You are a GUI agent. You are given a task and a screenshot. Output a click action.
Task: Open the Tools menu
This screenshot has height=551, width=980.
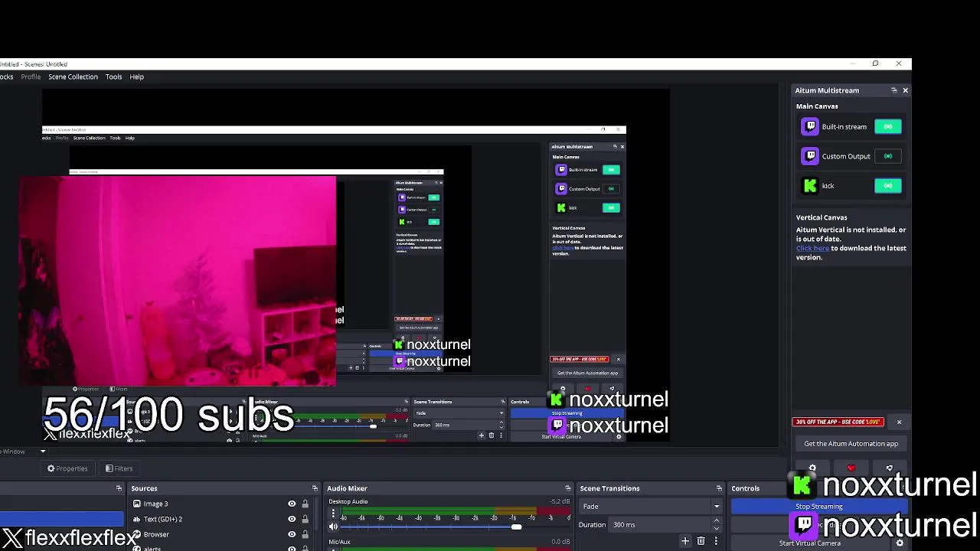[113, 77]
